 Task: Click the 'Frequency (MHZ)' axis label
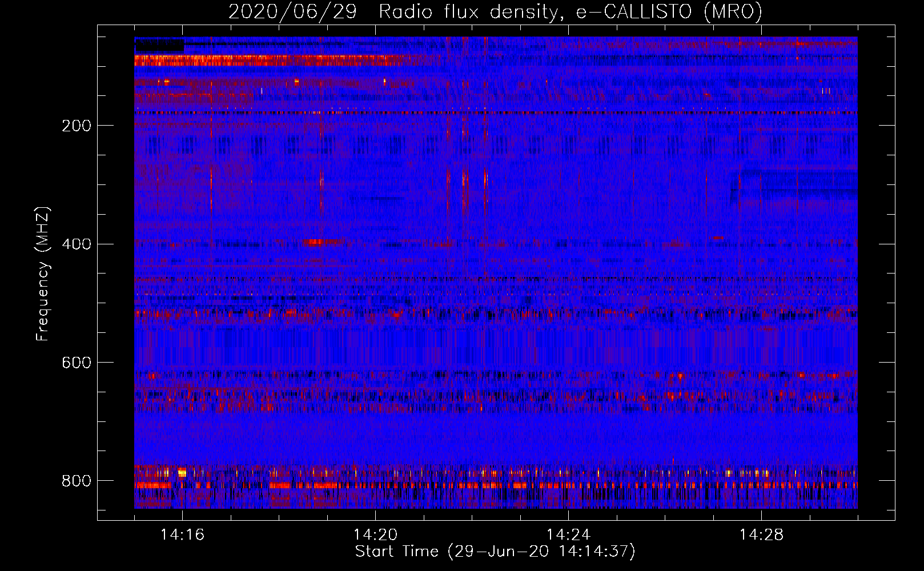(x=43, y=274)
